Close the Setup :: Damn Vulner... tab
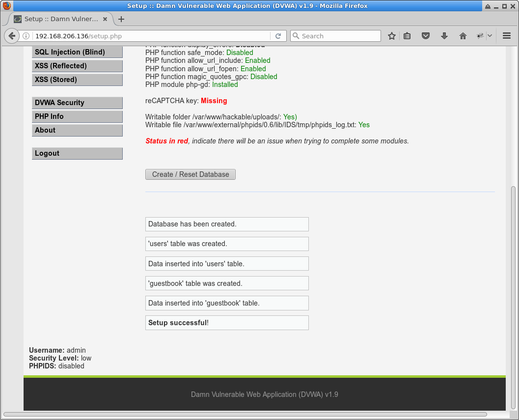This screenshot has height=420, width=519. 105,19
